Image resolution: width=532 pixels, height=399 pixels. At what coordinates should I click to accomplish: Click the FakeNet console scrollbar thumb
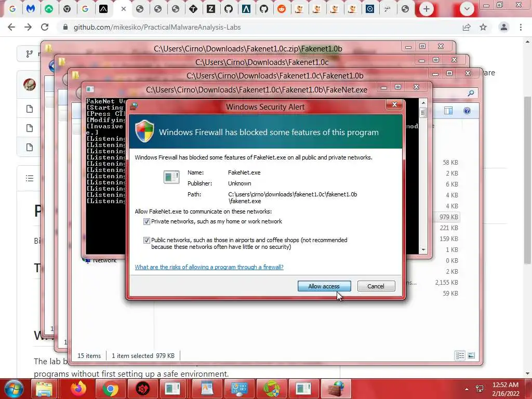(423, 112)
